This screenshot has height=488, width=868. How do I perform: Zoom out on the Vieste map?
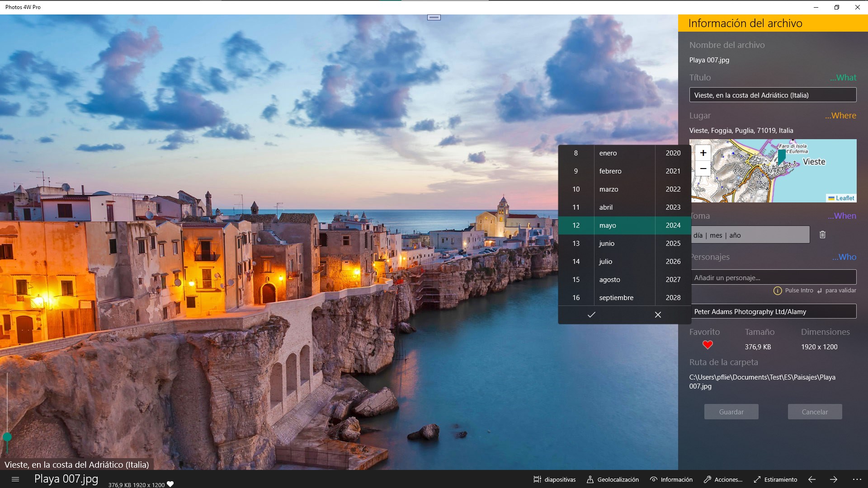click(x=703, y=169)
